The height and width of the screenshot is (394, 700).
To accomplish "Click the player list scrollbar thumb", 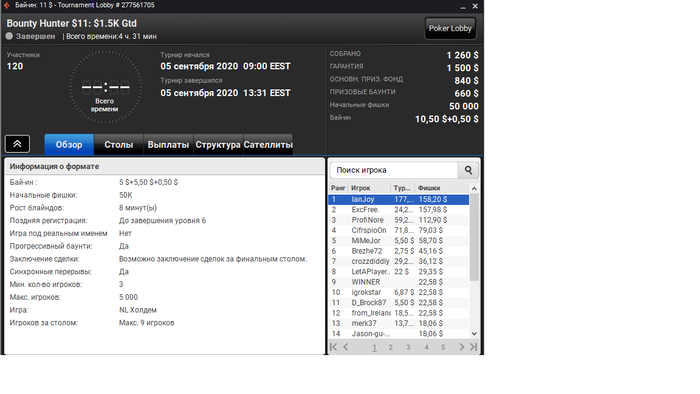I will (474, 238).
